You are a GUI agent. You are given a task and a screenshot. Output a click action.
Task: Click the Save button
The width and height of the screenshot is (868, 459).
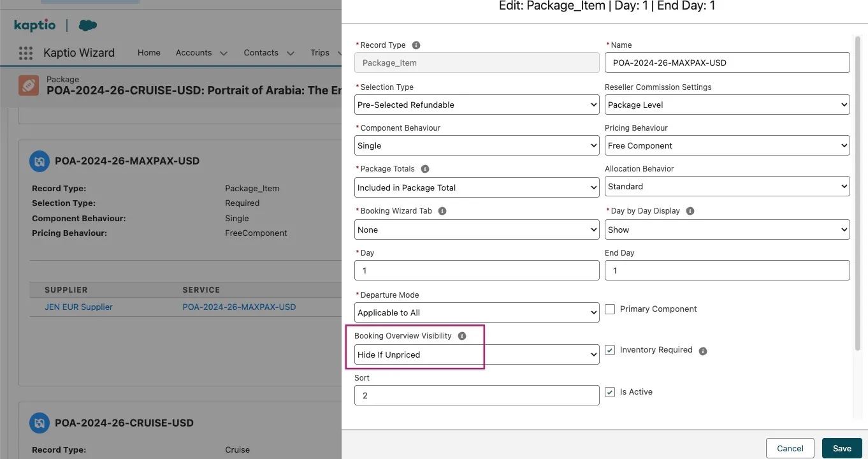point(841,448)
